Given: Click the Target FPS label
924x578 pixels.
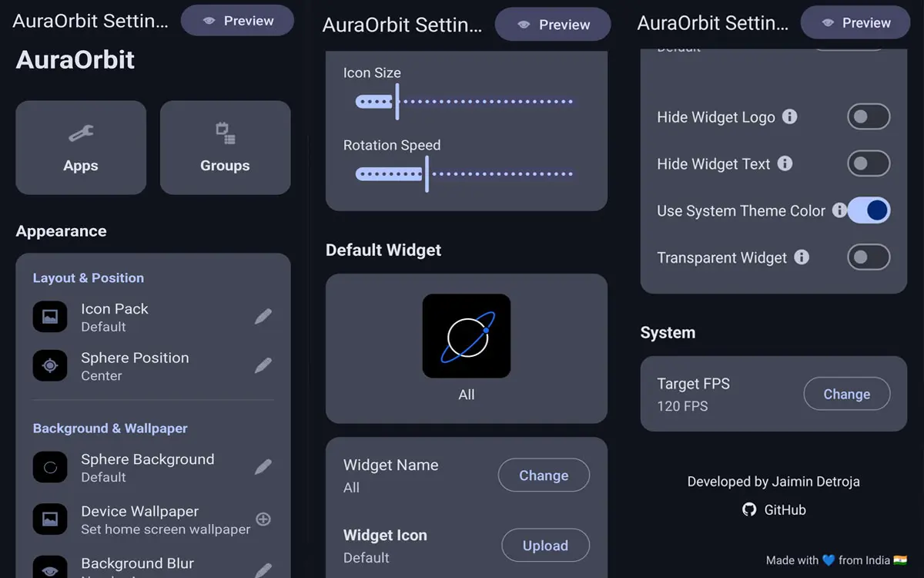Looking at the screenshot, I should [694, 384].
